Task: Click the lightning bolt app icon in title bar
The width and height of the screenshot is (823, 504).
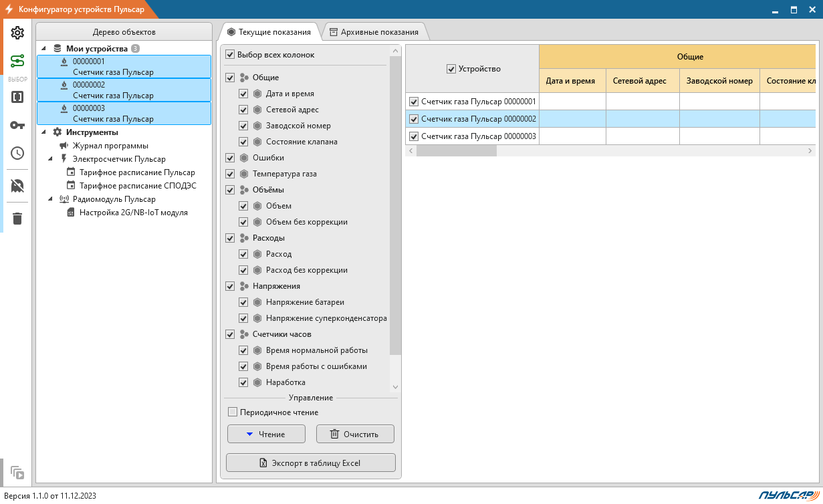Action: (x=9, y=10)
